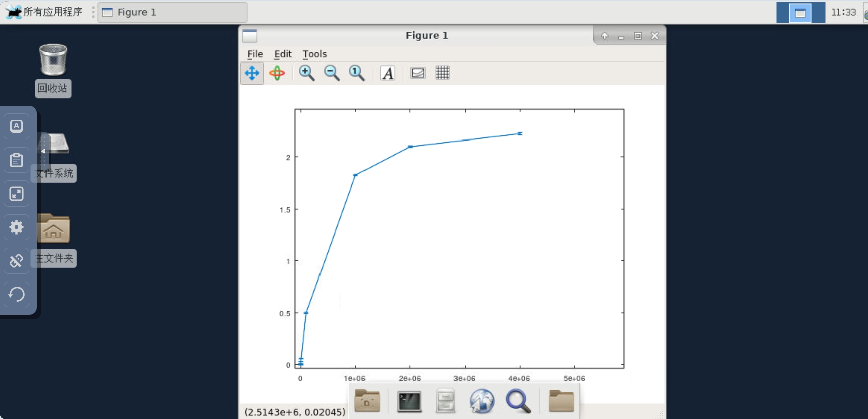Select the Pan tool in figure toolbar
This screenshot has height=419, width=868.
click(252, 73)
